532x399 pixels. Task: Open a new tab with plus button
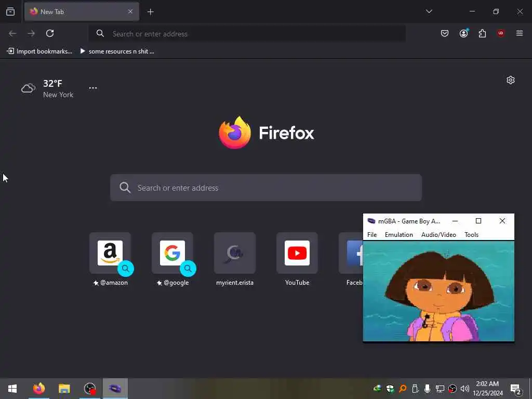click(x=150, y=12)
